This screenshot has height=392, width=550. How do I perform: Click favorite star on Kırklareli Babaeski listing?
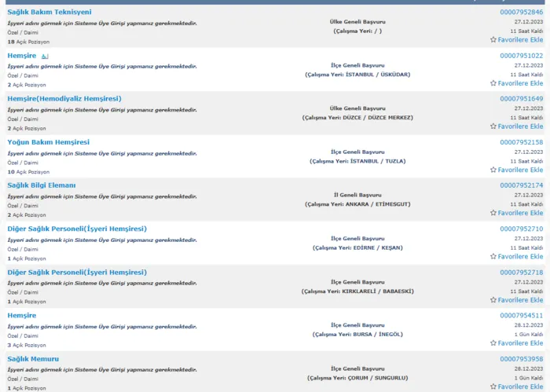(x=493, y=299)
